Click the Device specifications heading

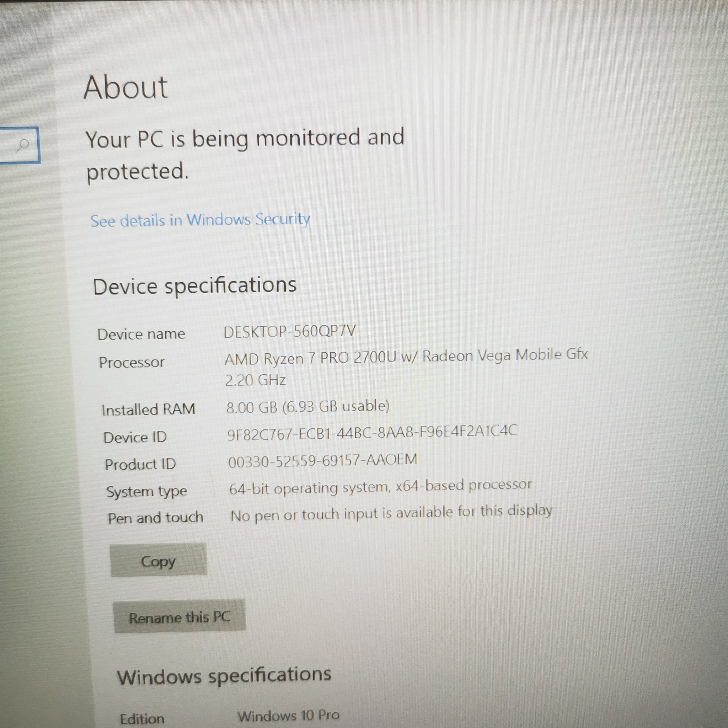[194, 286]
